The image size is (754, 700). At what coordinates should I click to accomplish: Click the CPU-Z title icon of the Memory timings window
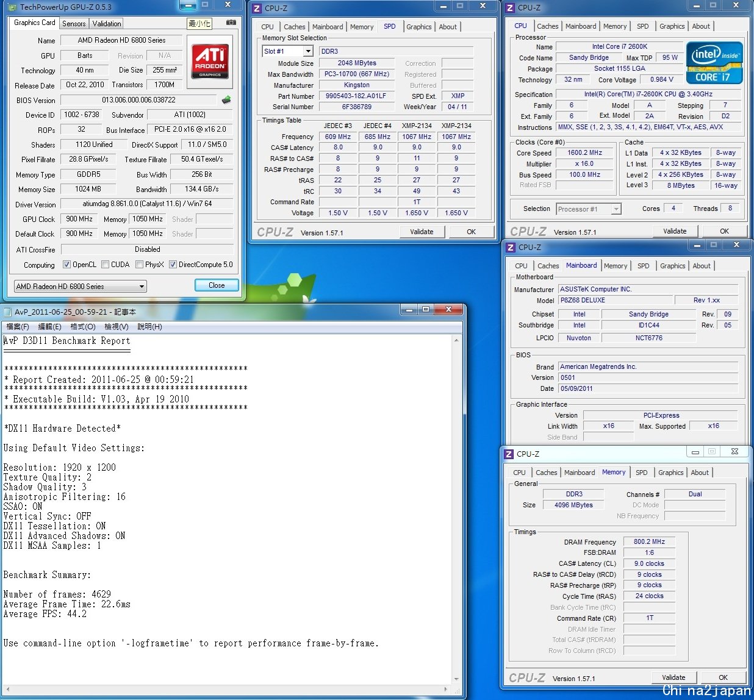click(509, 454)
